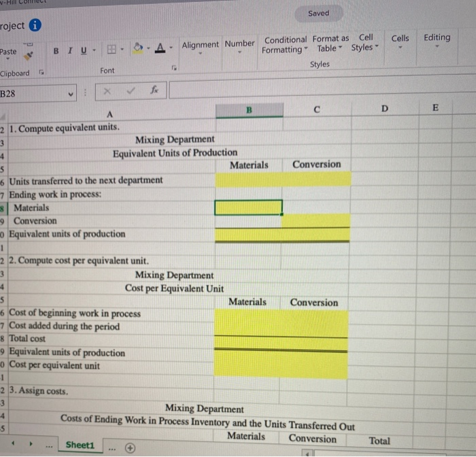The image size is (476, 457).
Task: Open Cell Styles dropdown
Action: [365, 43]
